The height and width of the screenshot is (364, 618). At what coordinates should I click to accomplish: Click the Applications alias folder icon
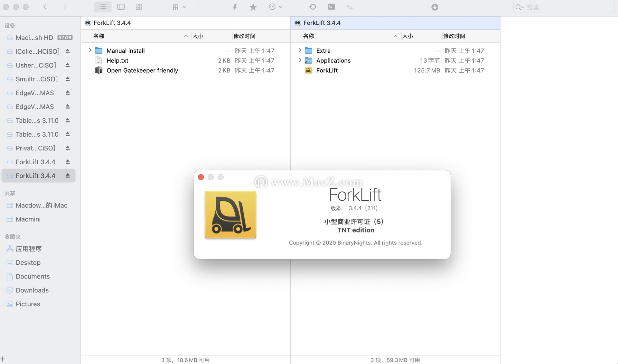tap(309, 60)
